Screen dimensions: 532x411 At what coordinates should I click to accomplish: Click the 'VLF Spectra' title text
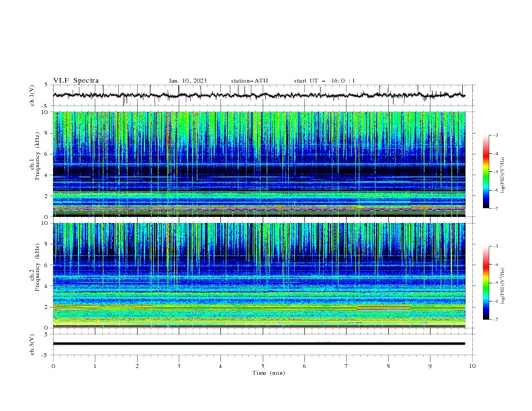point(76,81)
